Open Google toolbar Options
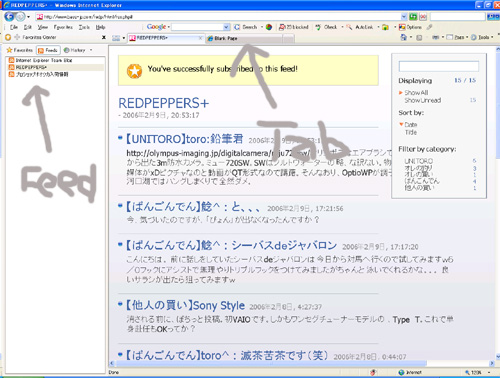 (410, 27)
